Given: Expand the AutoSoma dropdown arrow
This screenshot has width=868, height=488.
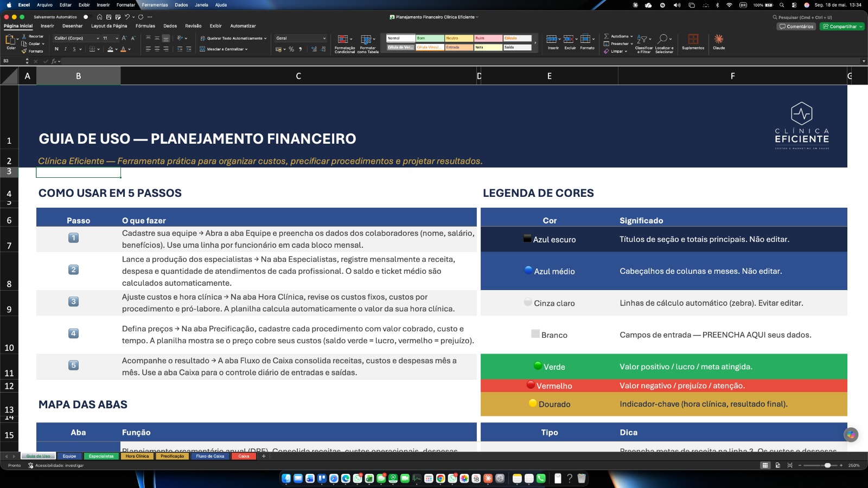Looking at the screenshot, I should click(x=631, y=36).
